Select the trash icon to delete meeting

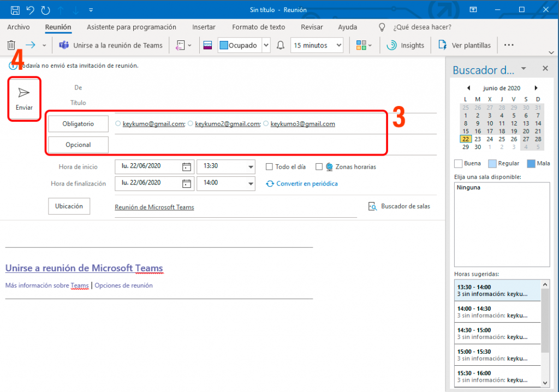tap(11, 45)
